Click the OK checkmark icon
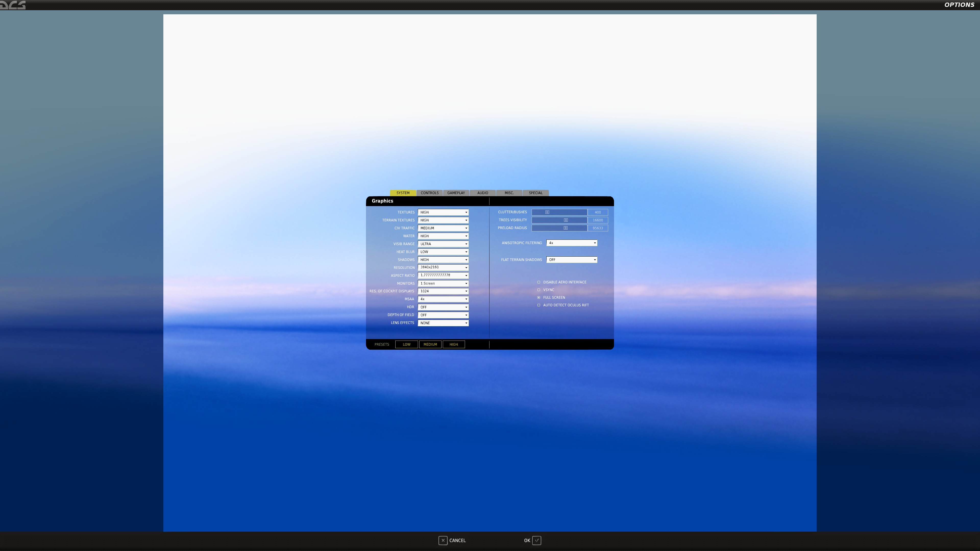The image size is (980, 551). [x=536, y=540]
